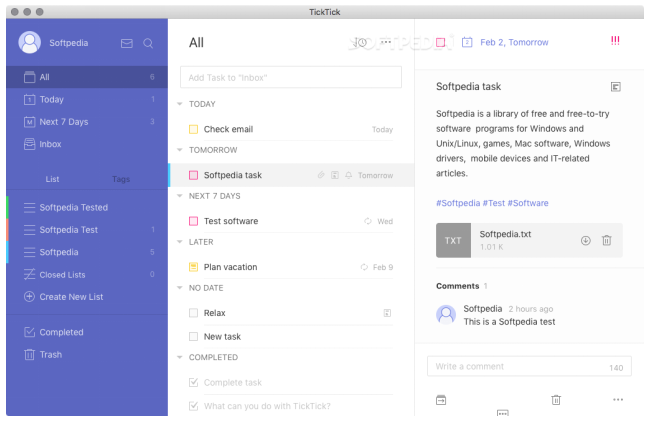Click the Add Task to Inbox field
Screen dimensions: 646x424
click(x=291, y=77)
